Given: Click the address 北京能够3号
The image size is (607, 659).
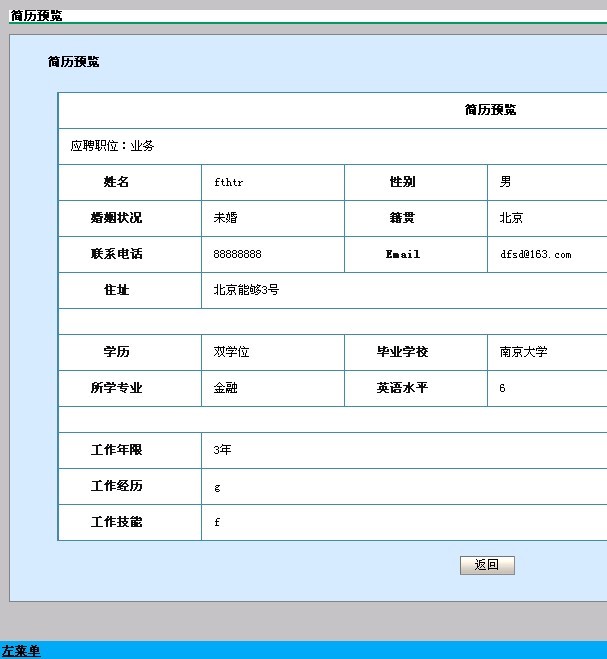Looking at the screenshot, I should pyautogui.click(x=246, y=290).
